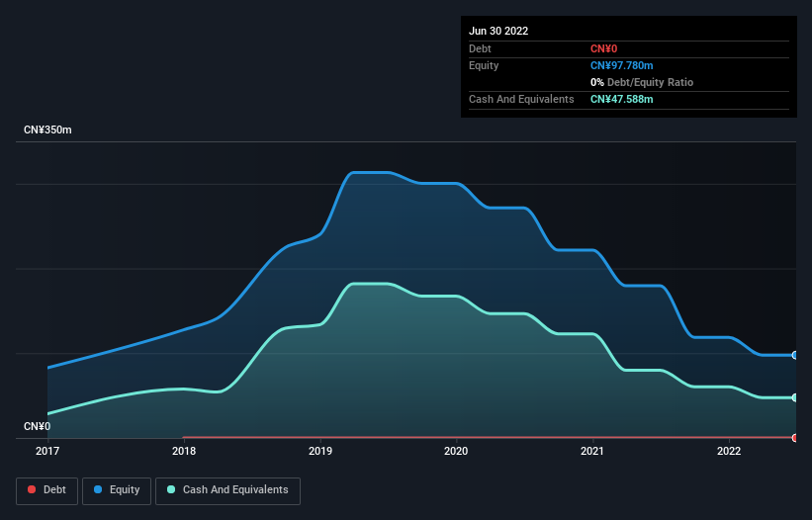Click the CN¥97.780m equity value
This screenshot has width=812, height=520.
click(621, 65)
